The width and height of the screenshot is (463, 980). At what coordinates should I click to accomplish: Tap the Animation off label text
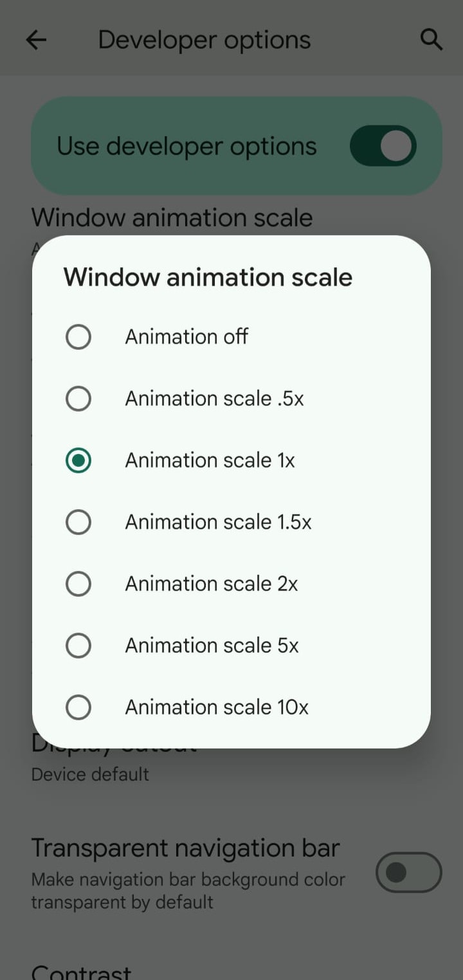coord(186,337)
